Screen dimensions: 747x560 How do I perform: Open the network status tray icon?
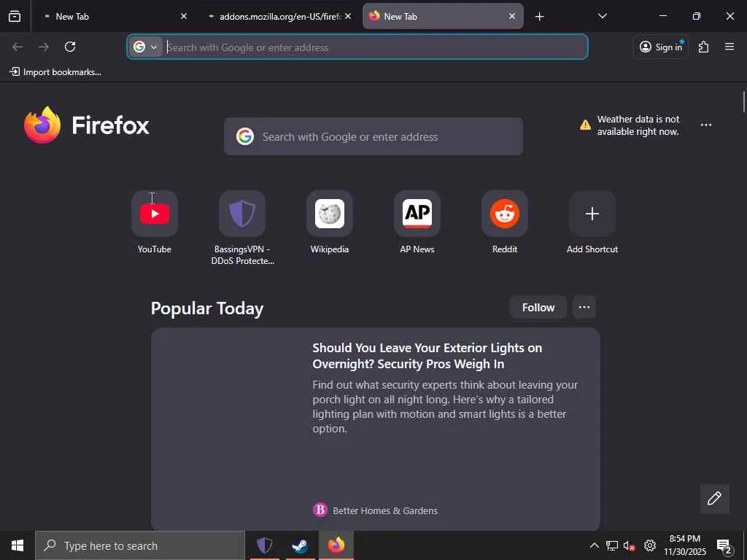pyautogui.click(x=612, y=545)
